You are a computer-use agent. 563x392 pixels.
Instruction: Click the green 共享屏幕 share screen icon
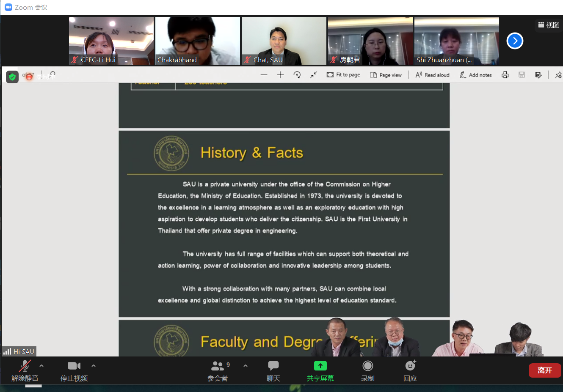[x=320, y=366]
